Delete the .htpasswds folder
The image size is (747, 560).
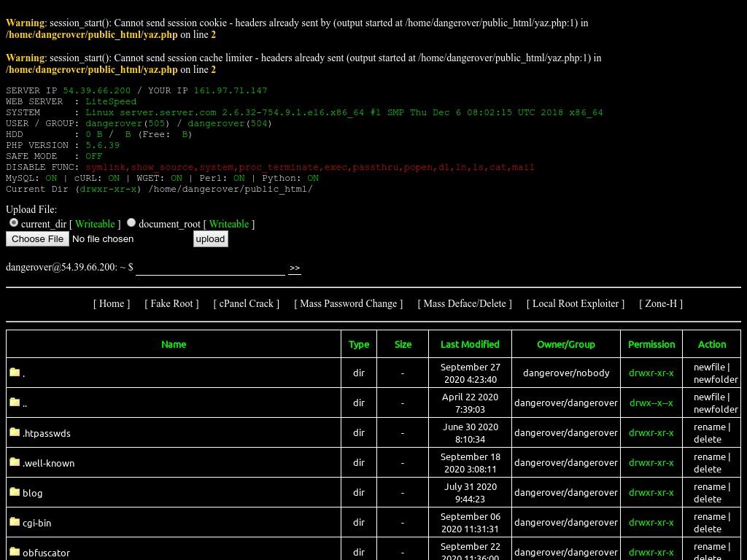[708, 439]
